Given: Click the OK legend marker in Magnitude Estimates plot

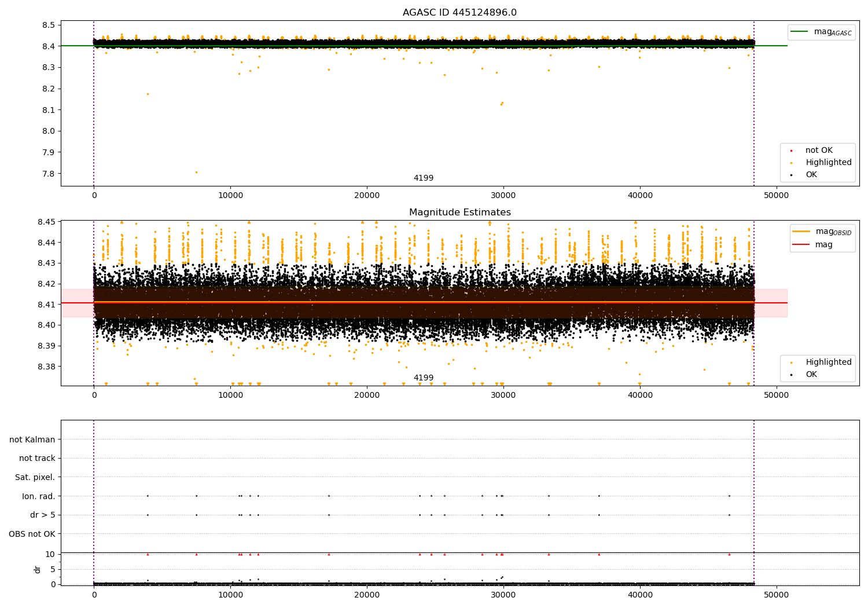Looking at the screenshot, I should tap(791, 375).
